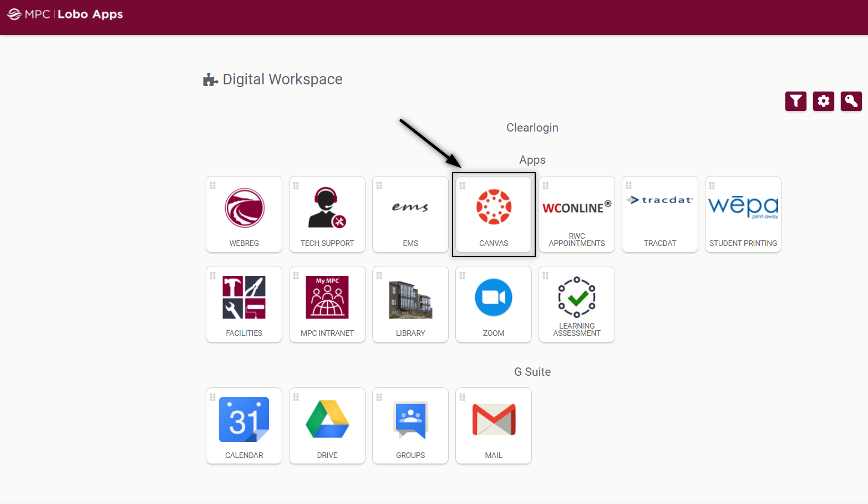Click drag handle on Library tile

pyautogui.click(x=379, y=275)
